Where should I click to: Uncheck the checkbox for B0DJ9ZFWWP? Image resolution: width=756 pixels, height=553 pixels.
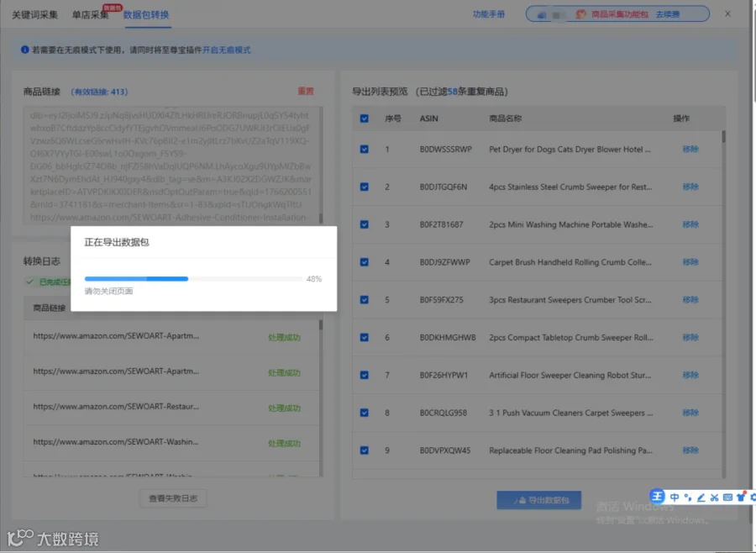[365, 262]
